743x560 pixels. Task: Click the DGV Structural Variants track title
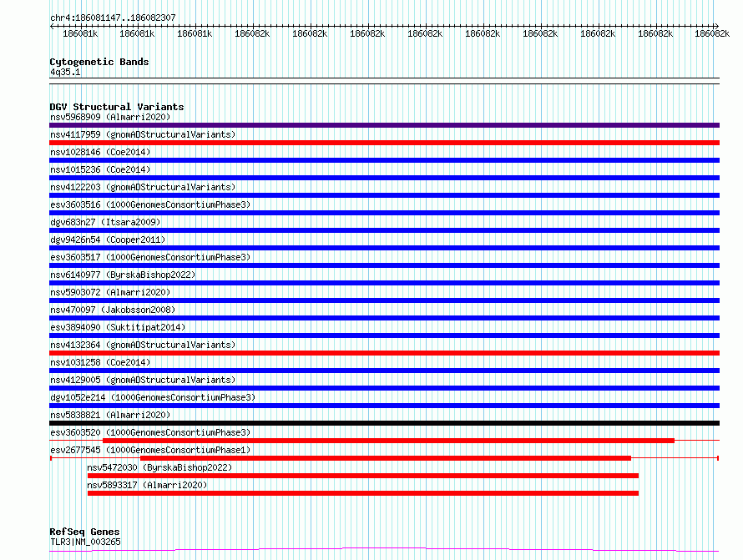[x=117, y=107]
